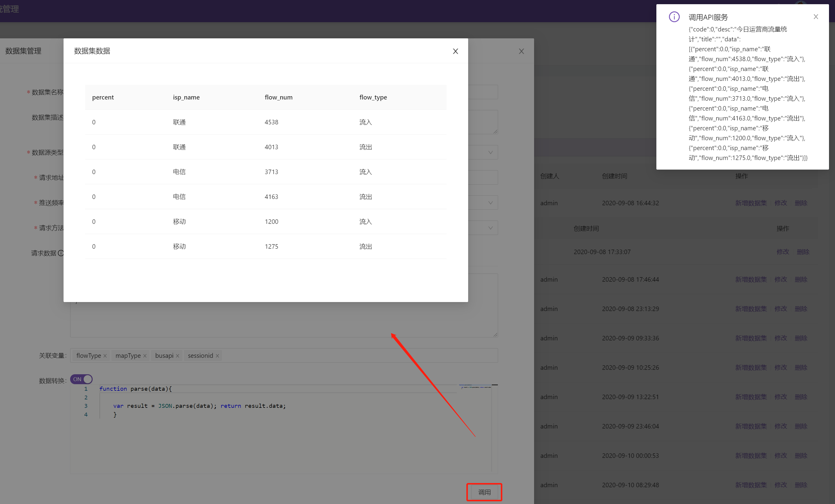
Task: Click 修改 in the 2020-09-08 16:44:32 row
Action: [781, 203]
